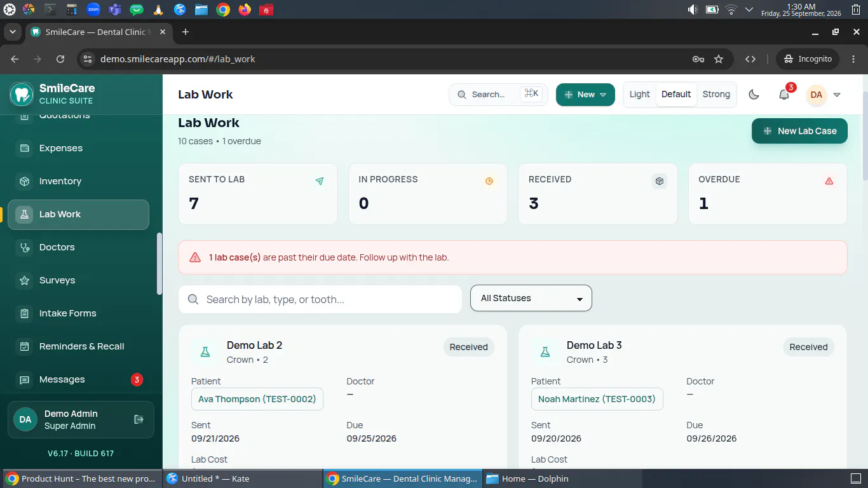Image resolution: width=868 pixels, height=488 pixels.
Task: Expand the New dropdown in the header
Action: 585,95
